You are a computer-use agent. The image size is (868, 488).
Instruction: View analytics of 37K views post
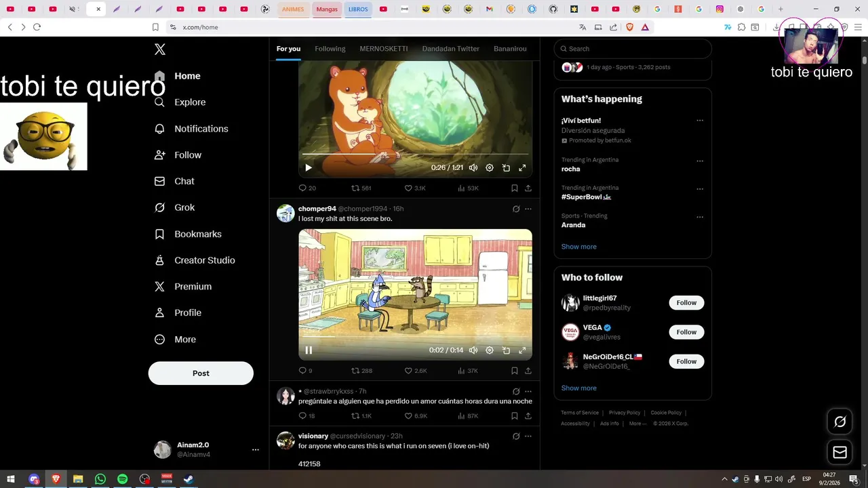(468, 371)
